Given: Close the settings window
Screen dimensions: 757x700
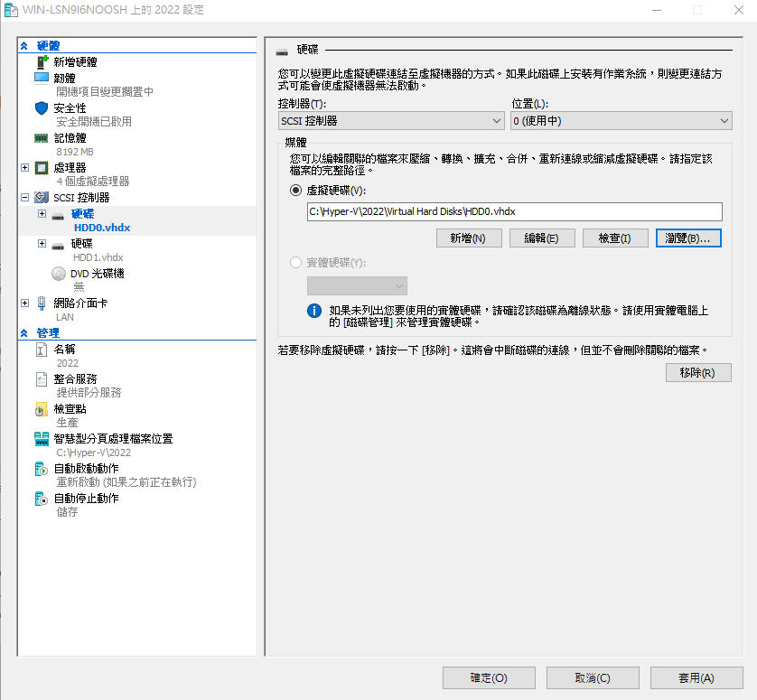Looking at the screenshot, I should tap(739, 10).
